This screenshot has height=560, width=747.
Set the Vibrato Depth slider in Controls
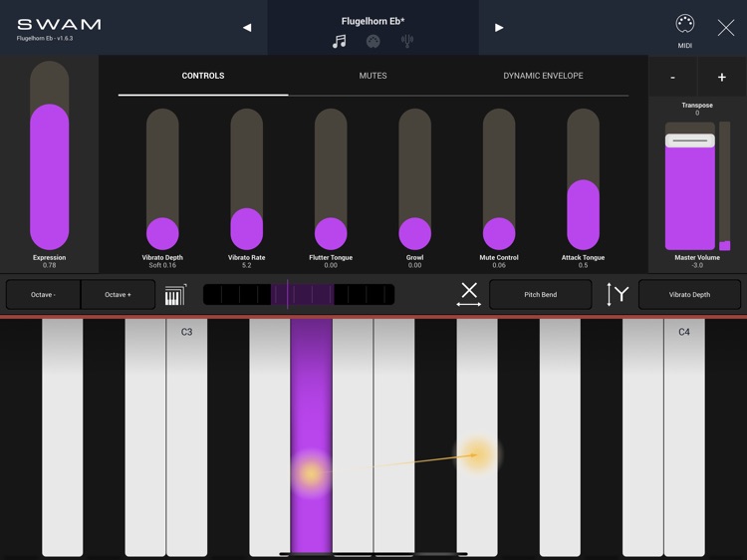(162, 179)
